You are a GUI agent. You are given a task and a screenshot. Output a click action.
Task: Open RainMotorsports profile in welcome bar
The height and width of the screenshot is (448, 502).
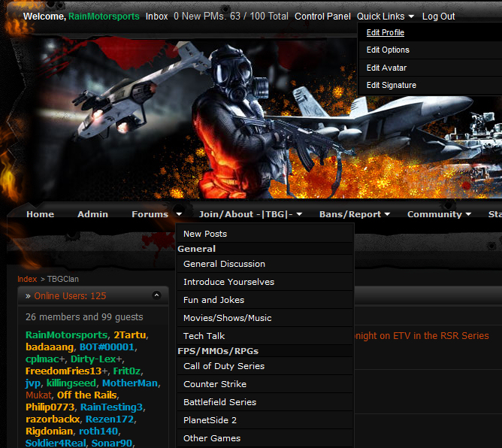(104, 17)
